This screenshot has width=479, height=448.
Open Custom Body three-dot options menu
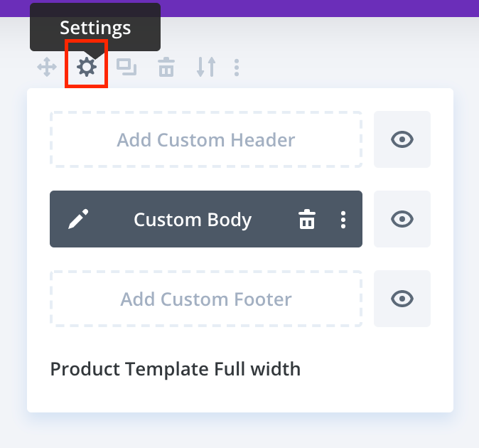tap(343, 220)
